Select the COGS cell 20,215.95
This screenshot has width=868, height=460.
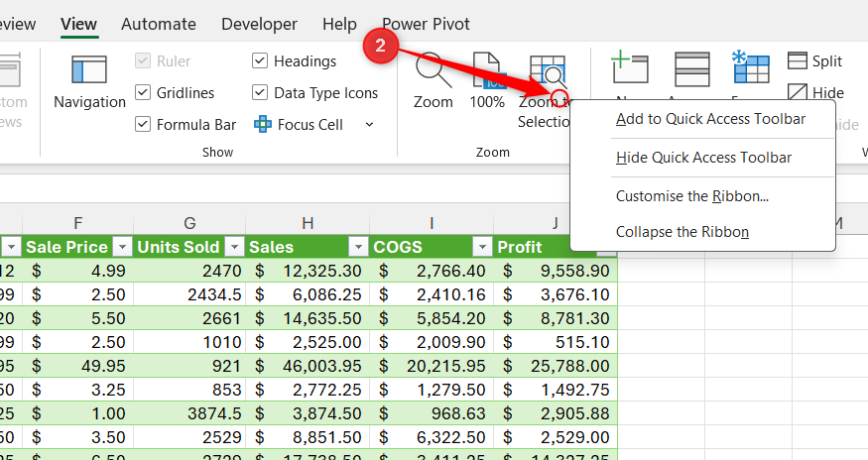432,366
